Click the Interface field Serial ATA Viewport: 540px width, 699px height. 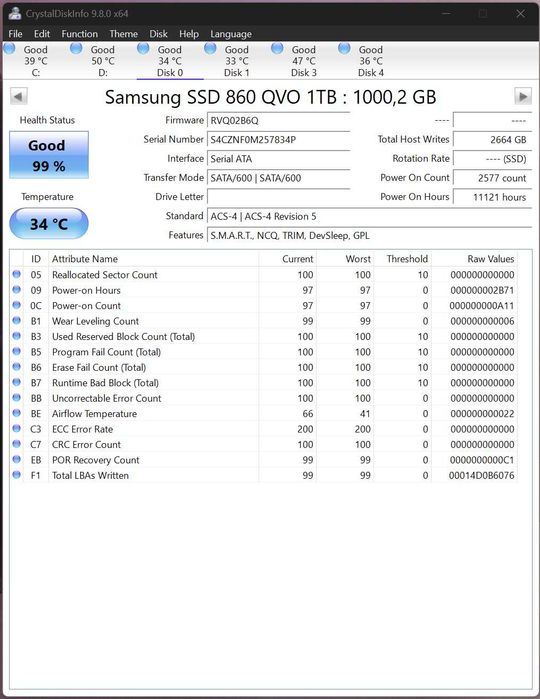[279, 159]
